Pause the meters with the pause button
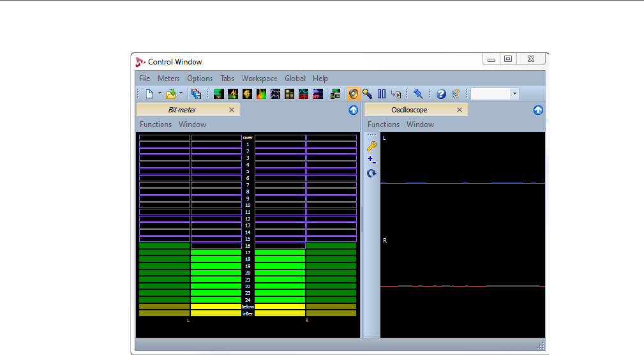Viewport: 644px width, 355px height. [x=382, y=94]
